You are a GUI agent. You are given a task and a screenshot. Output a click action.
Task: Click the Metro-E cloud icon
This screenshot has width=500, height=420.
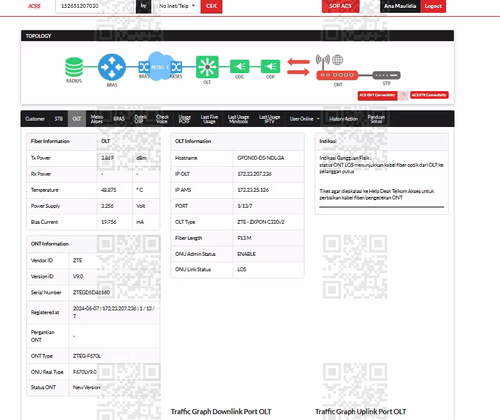pyautogui.click(x=160, y=67)
